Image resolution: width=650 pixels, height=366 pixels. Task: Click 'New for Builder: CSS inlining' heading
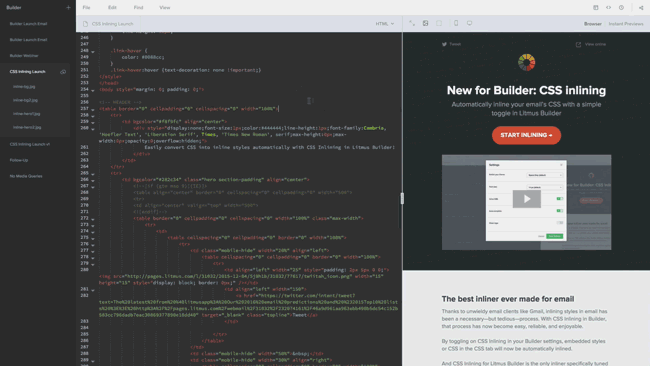[526, 90]
